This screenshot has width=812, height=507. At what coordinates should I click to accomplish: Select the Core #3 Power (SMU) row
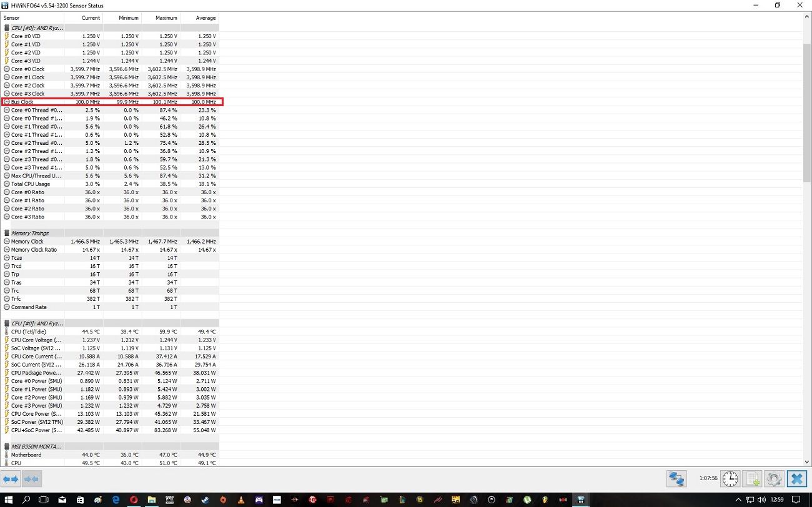tap(109, 405)
